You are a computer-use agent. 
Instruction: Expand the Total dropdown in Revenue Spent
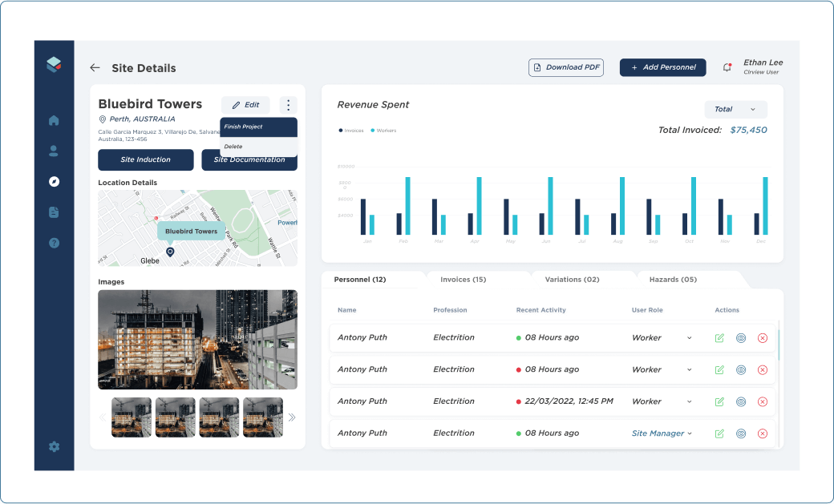point(735,109)
